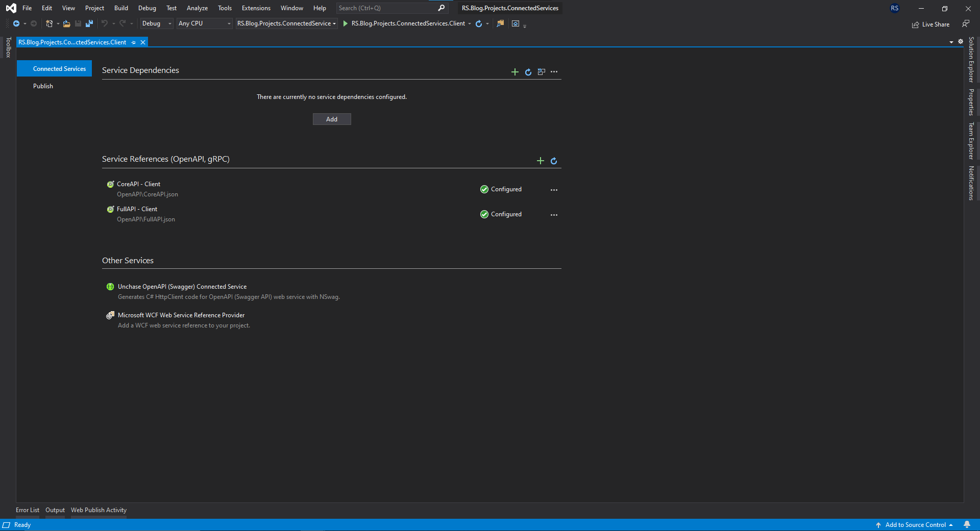Open the Output panel tab
This screenshot has height=531, width=980.
click(55, 510)
